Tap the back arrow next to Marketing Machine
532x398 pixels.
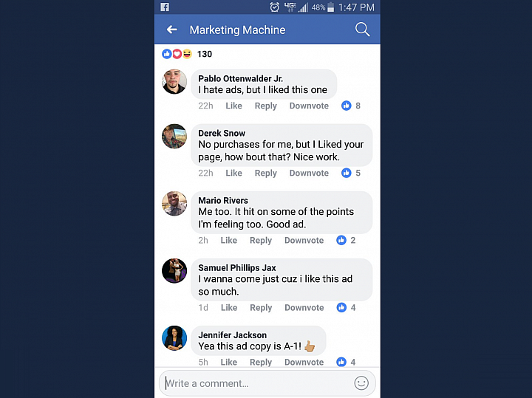[171, 30]
